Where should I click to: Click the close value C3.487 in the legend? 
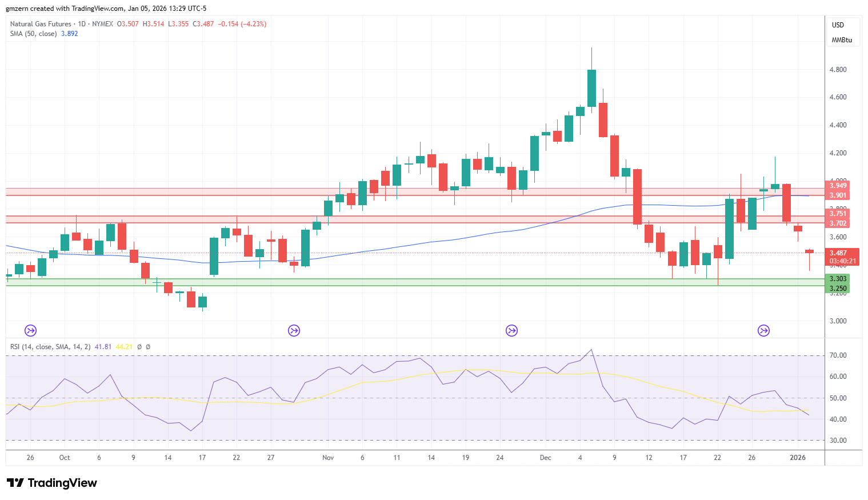pyautogui.click(x=203, y=24)
